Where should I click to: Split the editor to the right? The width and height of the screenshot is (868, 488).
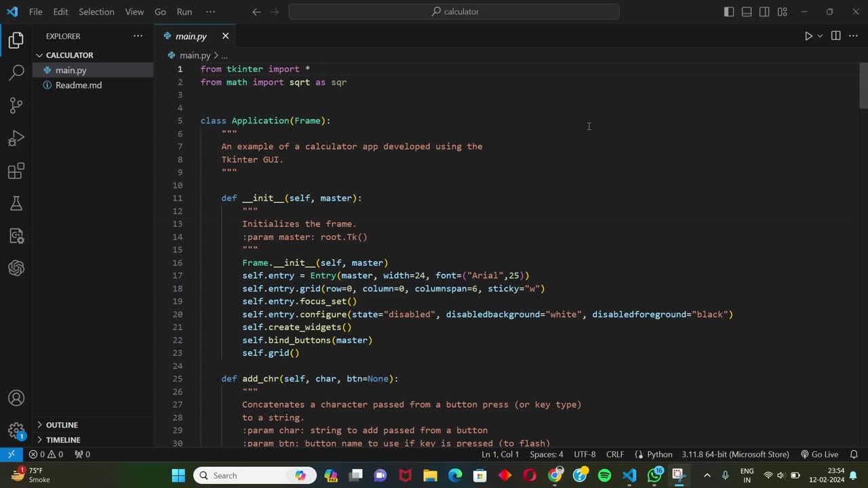click(835, 36)
